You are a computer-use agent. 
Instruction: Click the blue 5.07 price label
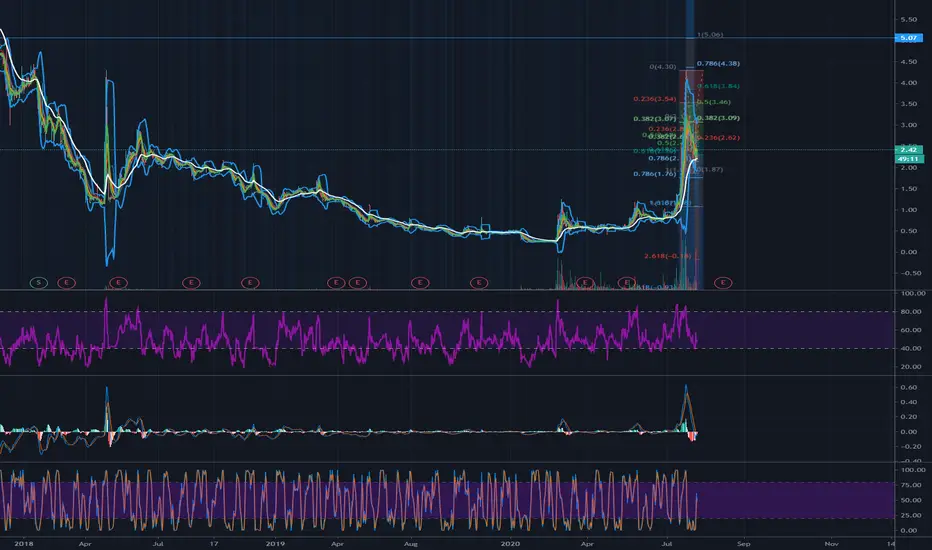(908, 37)
